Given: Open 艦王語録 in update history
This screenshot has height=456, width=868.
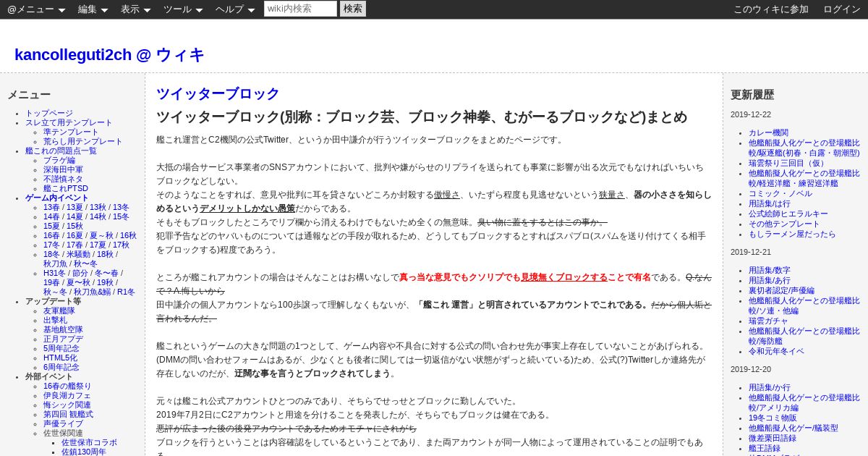Looking at the screenshot, I should (765, 449).
